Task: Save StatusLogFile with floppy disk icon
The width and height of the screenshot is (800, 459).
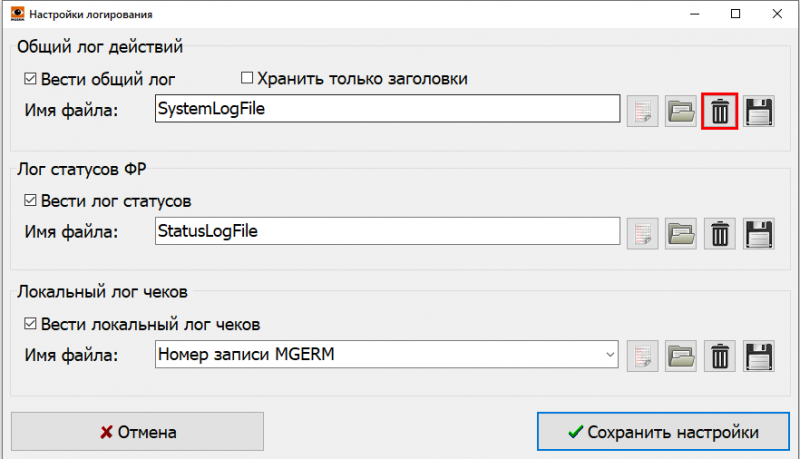Action: click(759, 234)
